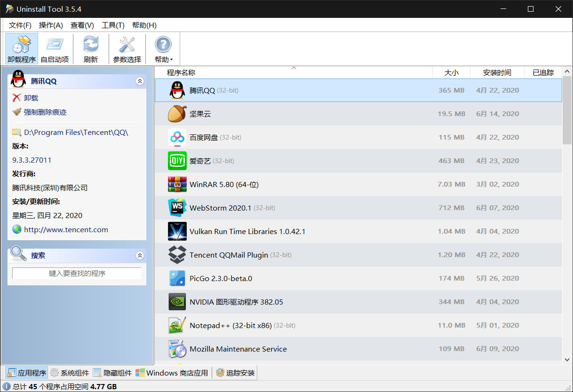Select the Mozilla Maintenance Service row
This screenshot has width=573, height=392.
pos(358,349)
